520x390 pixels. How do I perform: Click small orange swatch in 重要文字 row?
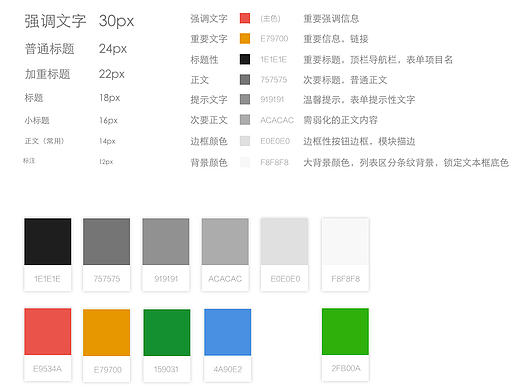[x=245, y=39]
